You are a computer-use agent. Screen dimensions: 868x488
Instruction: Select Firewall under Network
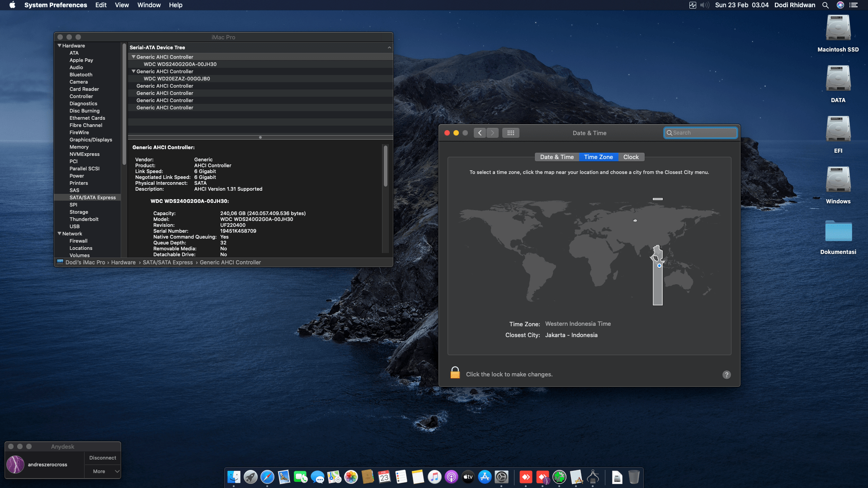coord(79,241)
